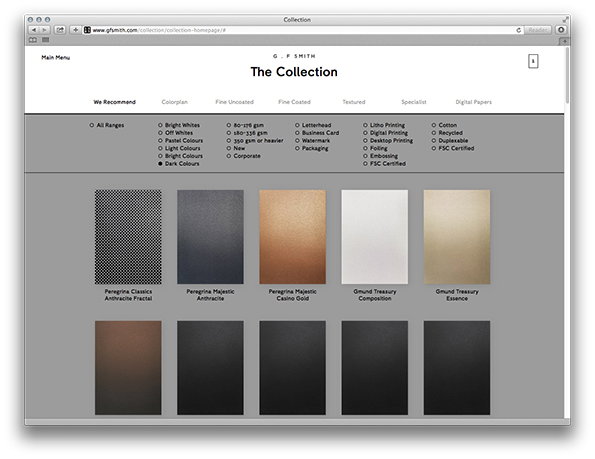The image size is (595, 459).
Task: Select the Duplexable filter
Action: tap(450, 140)
